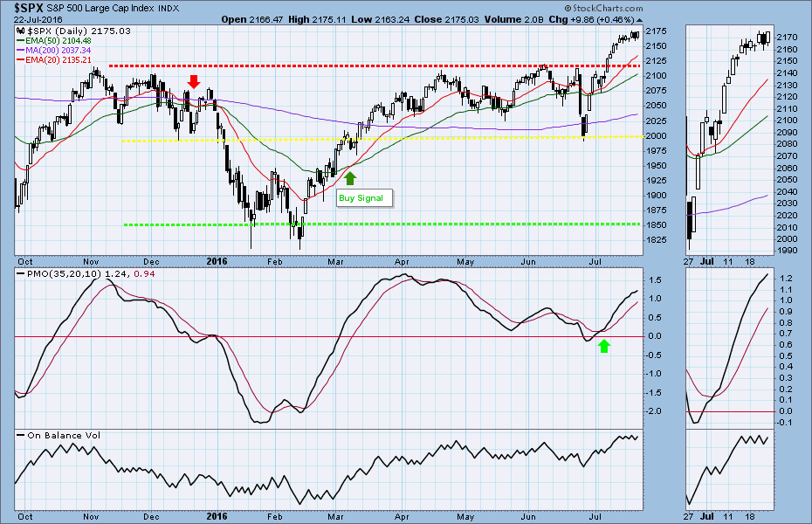
Task: Select the MA(200) purple legend line marker
Action: pyautogui.click(x=23, y=50)
